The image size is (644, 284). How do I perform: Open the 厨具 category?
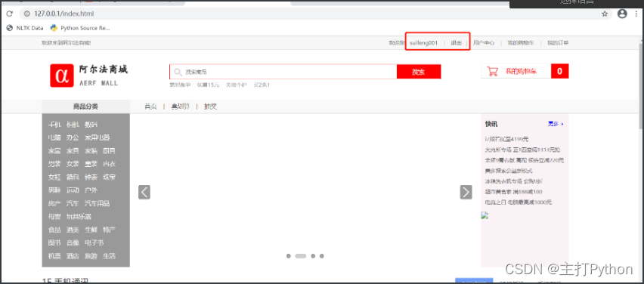(110, 151)
